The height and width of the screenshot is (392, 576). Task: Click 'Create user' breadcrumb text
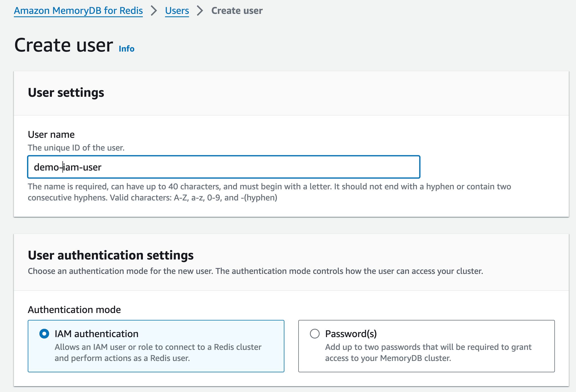point(237,11)
